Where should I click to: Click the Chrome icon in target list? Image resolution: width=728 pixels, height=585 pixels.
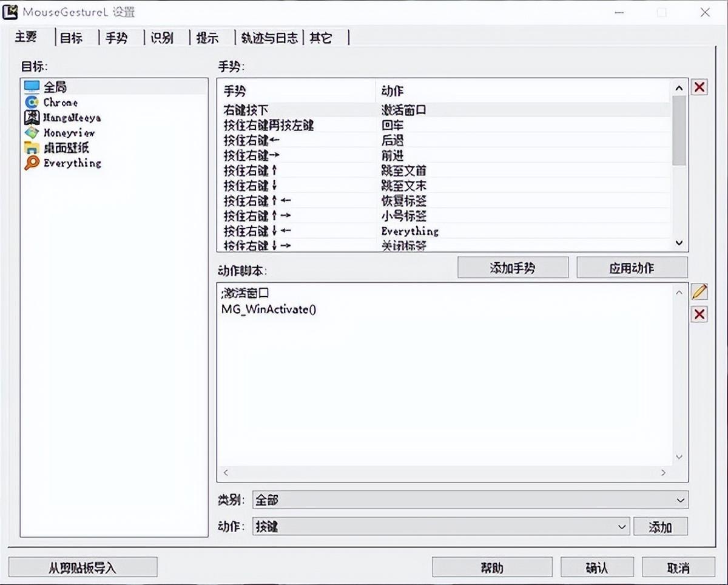(32, 103)
